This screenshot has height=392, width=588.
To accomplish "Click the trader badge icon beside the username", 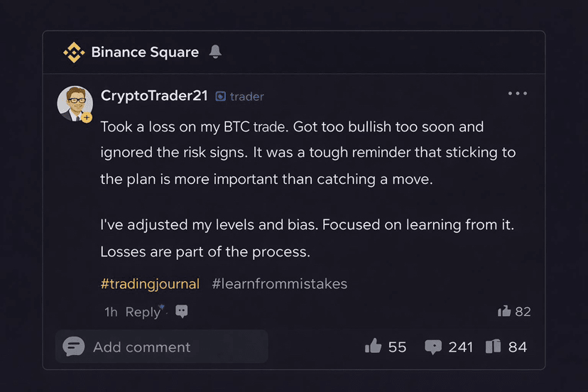I will [x=221, y=97].
